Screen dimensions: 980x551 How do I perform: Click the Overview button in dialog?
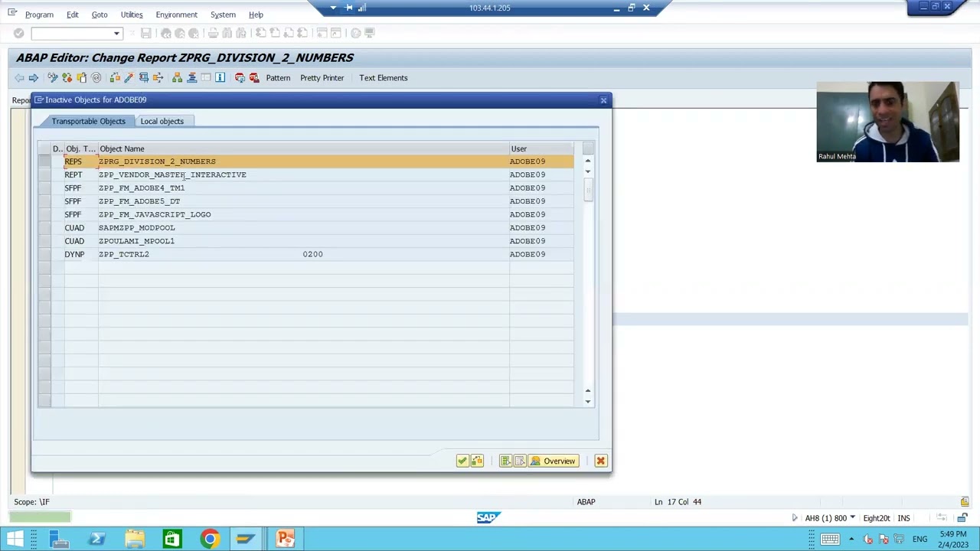[553, 461]
